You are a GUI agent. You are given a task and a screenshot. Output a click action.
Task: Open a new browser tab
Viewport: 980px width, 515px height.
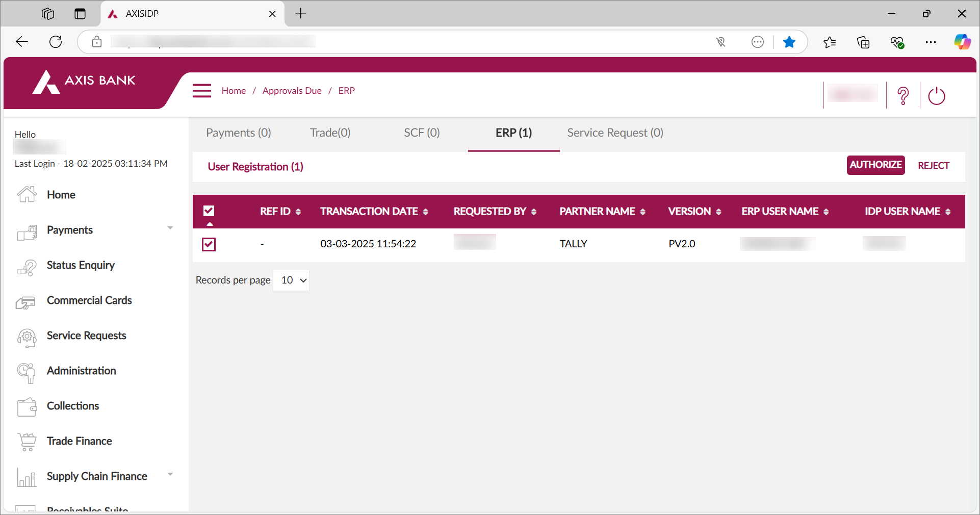click(x=301, y=14)
